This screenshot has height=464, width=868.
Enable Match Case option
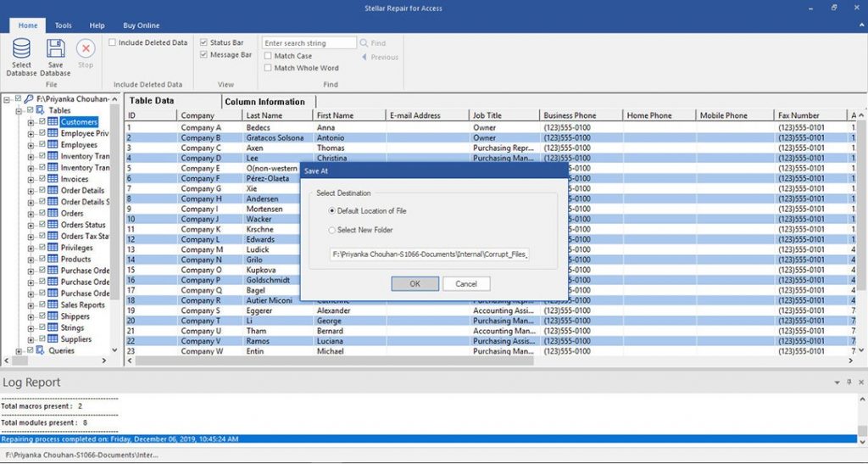pos(268,56)
